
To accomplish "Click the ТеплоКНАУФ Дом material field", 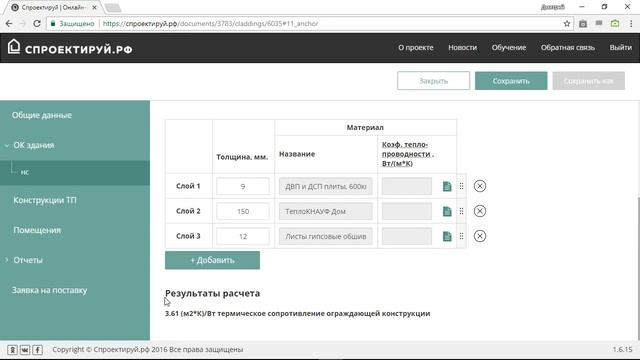I will pyautogui.click(x=326, y=211).
